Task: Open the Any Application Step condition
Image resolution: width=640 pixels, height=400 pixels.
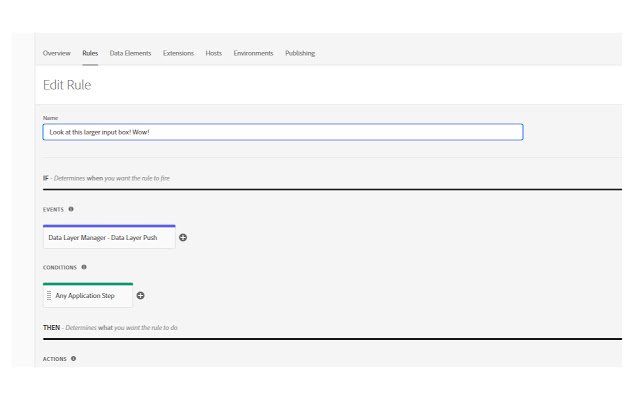Action: coord(88,295)
